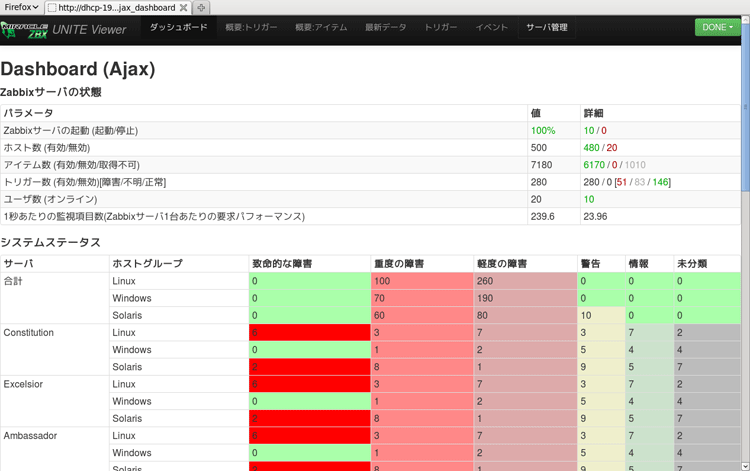Image resolution: width=750 pixels, height=471 pixels.
Task: Click the Miracle ZBX logo icon
Action: tap(23, 29)
